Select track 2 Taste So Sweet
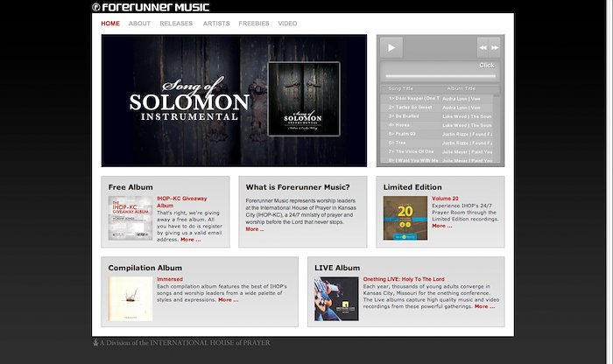The image size is (613, 364). point(437,108)
